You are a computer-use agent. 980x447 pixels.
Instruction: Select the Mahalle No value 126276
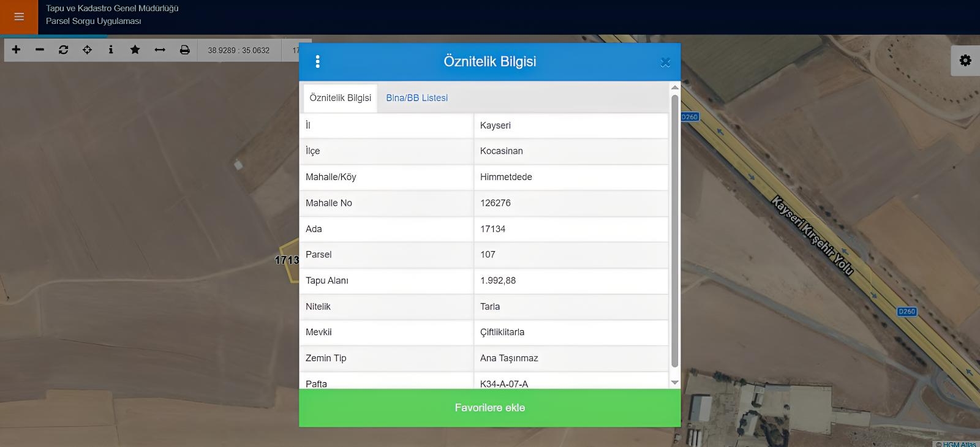[571, 203]
